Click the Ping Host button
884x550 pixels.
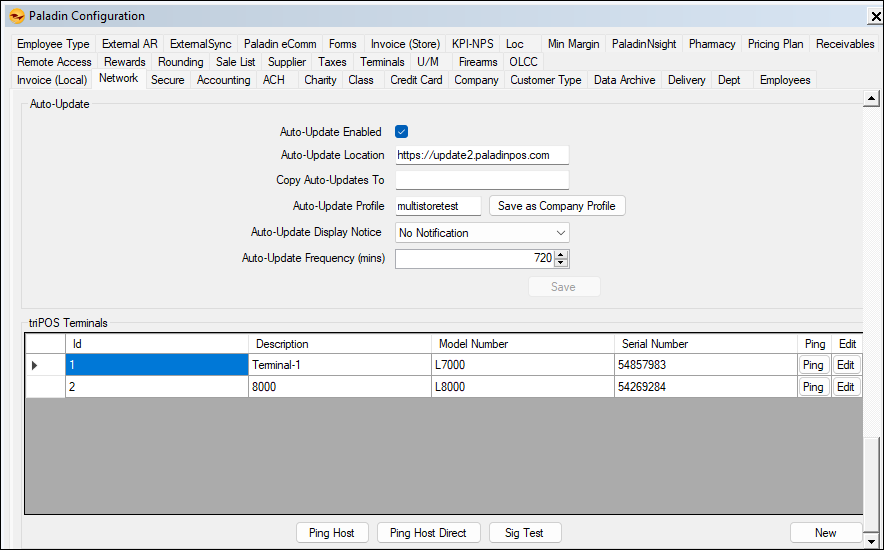point(331,533)
